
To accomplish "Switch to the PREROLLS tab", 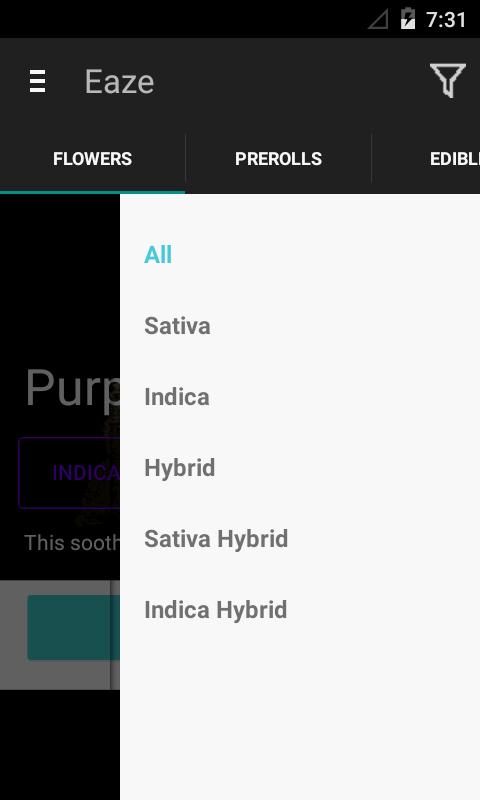I will pyautogui.click(x=279, y=159).
